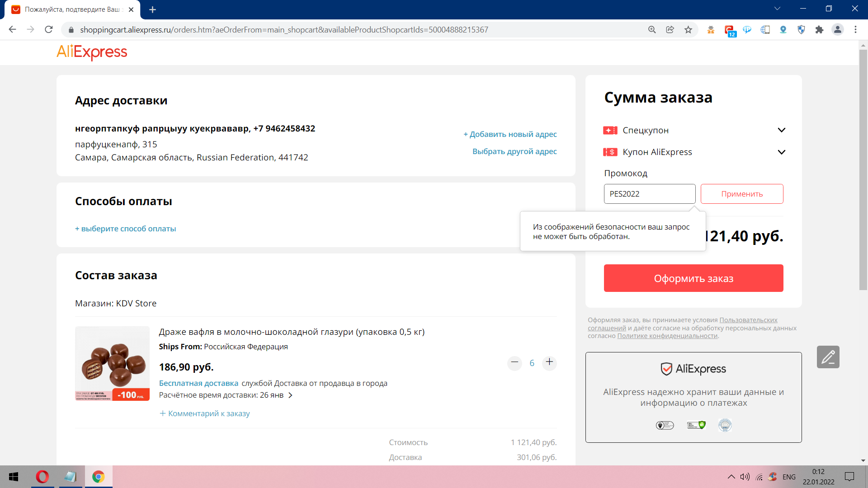Expand the Купон AliExpress dropdown
This screenshot has height=488, width=868.
(781, 152)
